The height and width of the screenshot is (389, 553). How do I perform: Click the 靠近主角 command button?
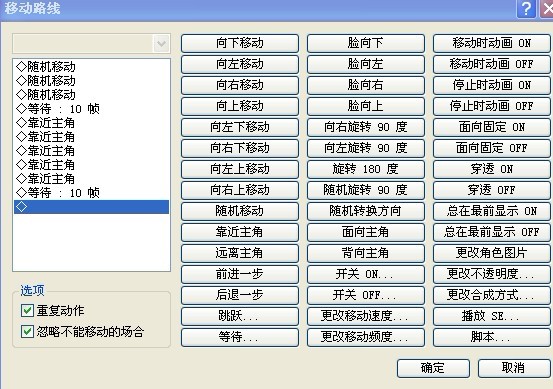pos(240,232)
